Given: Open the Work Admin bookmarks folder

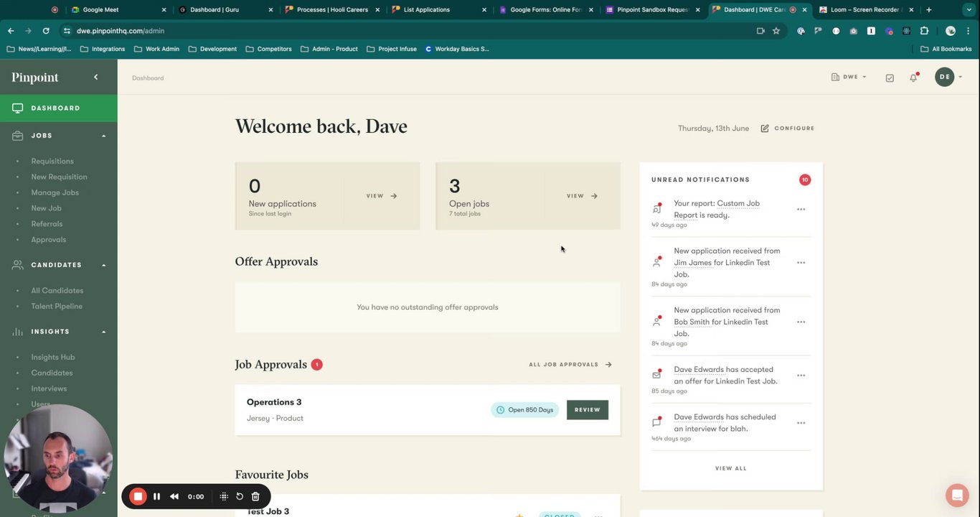Looking at the screenshot, I should [156, 49].
